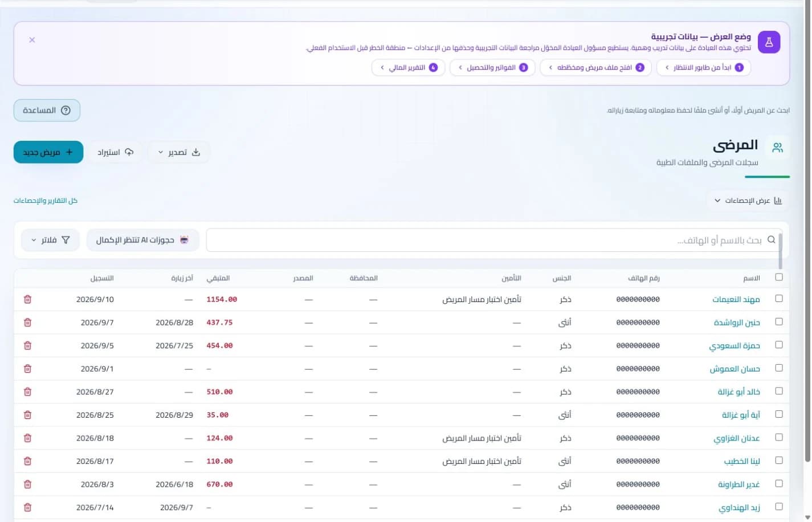Close the demo mode banner
Viewport: 812px width, 522px height.
click(32, 40)
